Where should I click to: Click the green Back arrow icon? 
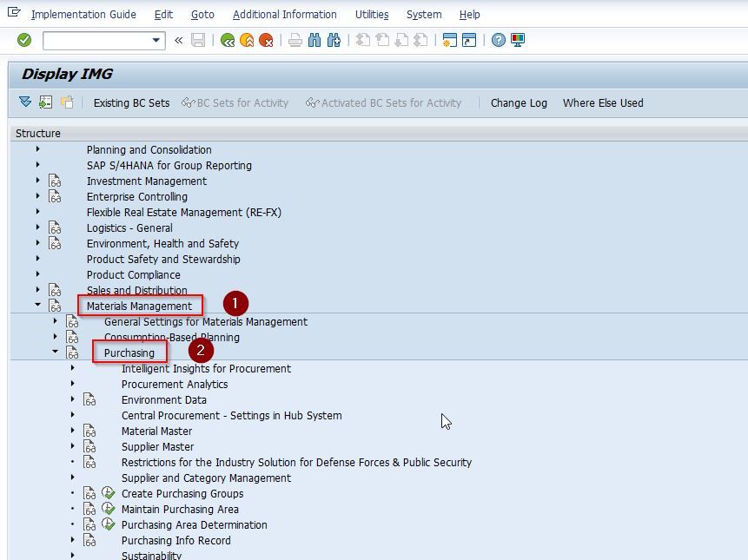click(x=228, y=40)
